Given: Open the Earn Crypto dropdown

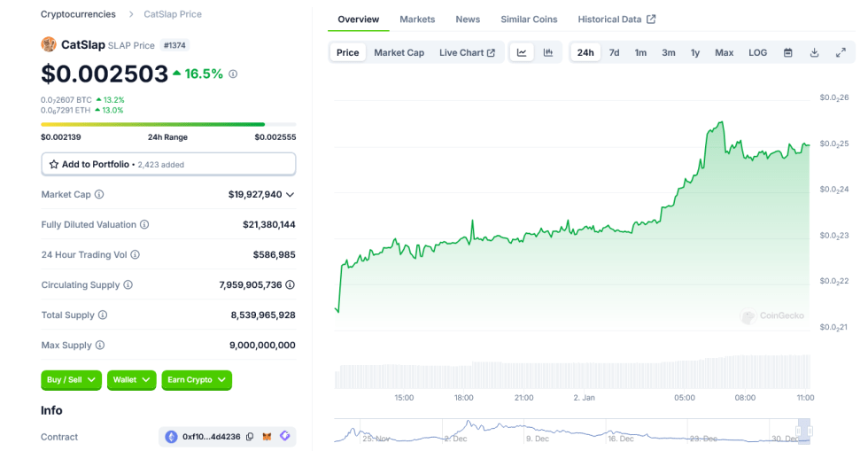Looking at the screenshot, I should tap(196, 380).
